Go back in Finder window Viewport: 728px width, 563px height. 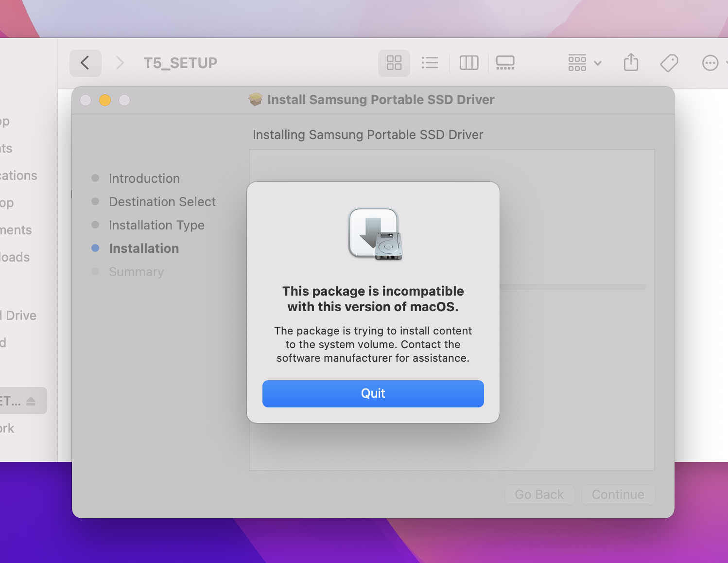[86, 63]
